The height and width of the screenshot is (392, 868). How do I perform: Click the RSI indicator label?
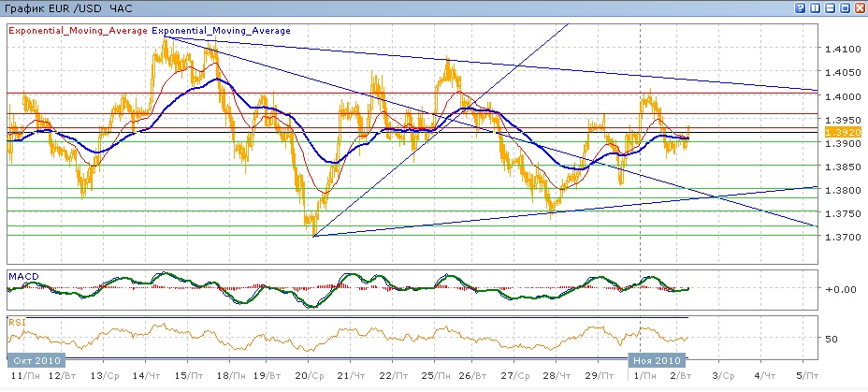pos(18,322)
